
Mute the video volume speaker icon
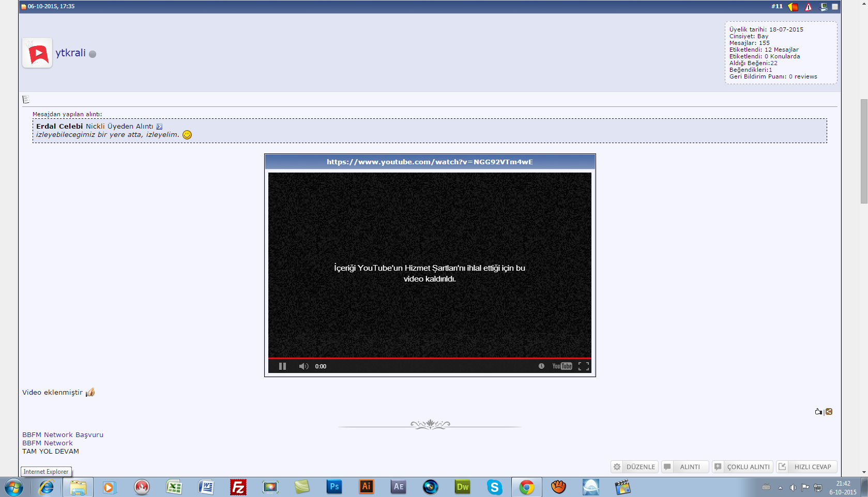pos(303,366)
